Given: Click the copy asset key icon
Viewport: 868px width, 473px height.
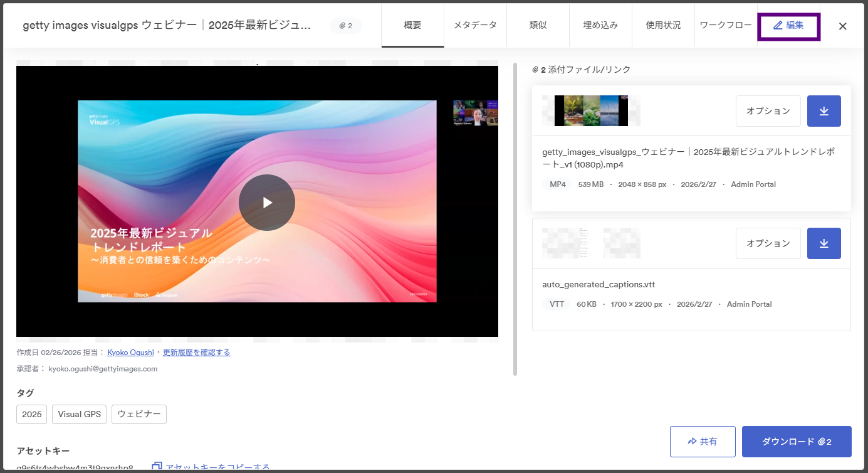Looking at the screenshot, I should pos(157,467).
